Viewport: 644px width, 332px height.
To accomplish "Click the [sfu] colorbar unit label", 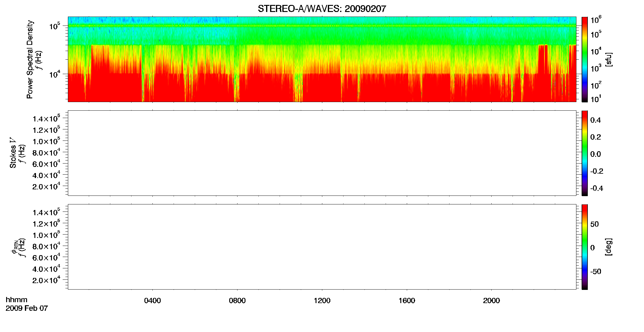I will coord(608,59).
